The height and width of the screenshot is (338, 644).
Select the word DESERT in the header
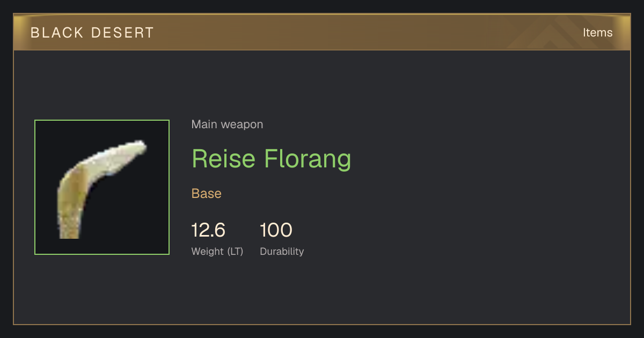[122, 33]
